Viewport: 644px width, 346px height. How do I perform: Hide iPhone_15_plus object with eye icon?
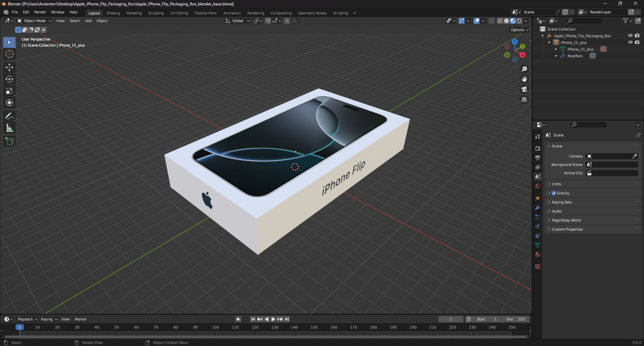click(x=630, y=42)
